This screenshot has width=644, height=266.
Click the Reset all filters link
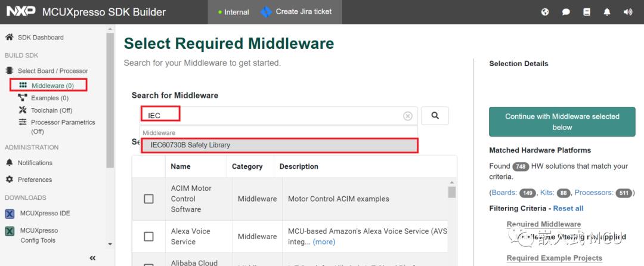point(568,208)
